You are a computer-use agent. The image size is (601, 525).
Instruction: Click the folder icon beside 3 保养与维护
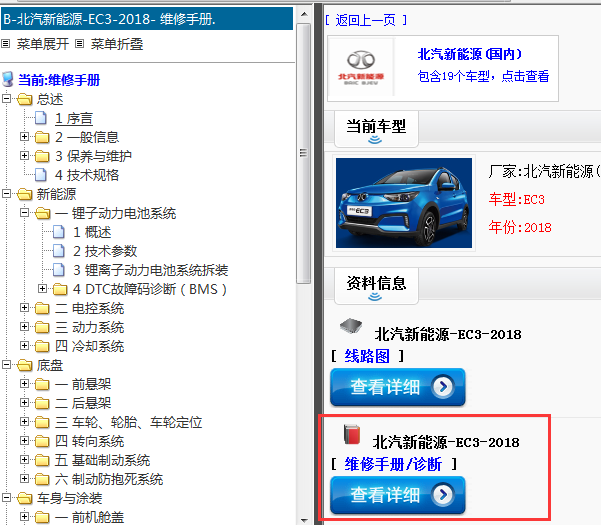42,156
